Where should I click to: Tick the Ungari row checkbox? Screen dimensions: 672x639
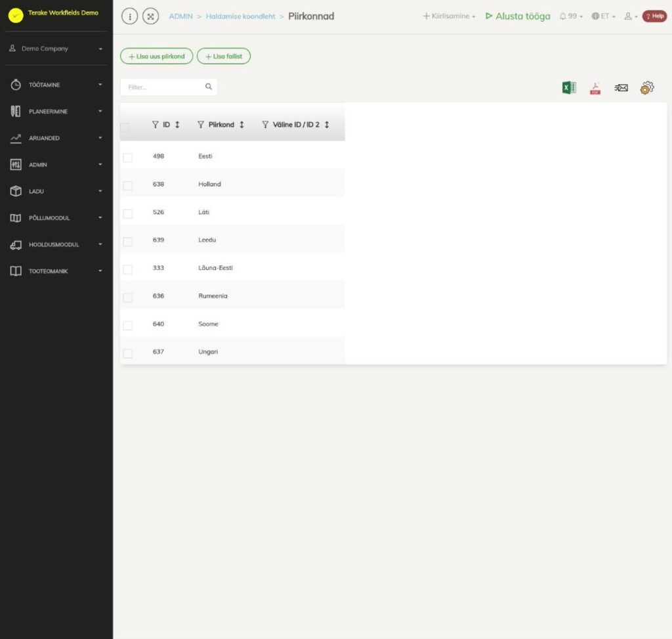click(x=128, y=353)
